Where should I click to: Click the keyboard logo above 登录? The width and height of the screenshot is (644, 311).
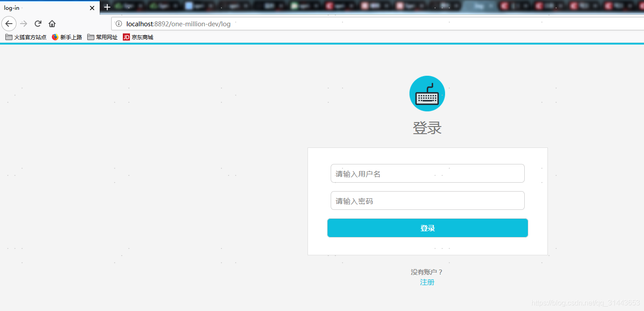tap(427, 94)
